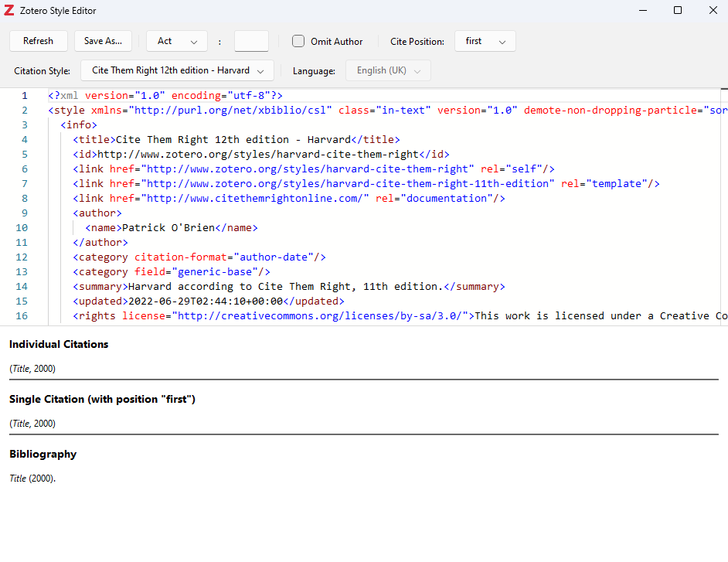This screenshot has width=728, height=562.
Task: Click the Citation Style: label
Action: tap(43, 71)
